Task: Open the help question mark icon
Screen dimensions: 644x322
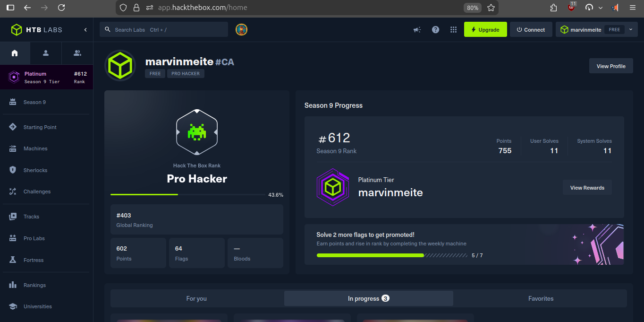Action: pyautogui.click(x=435, y=29)
